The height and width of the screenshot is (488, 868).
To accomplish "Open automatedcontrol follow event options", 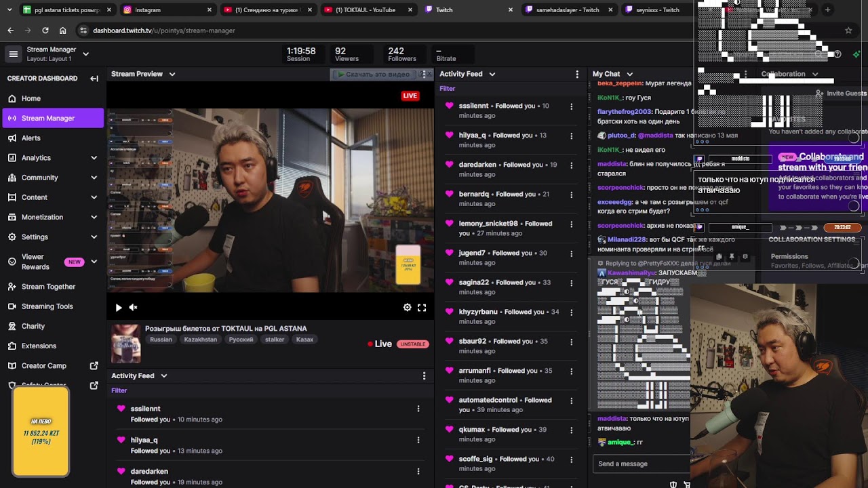I will (x=572, y=401).
